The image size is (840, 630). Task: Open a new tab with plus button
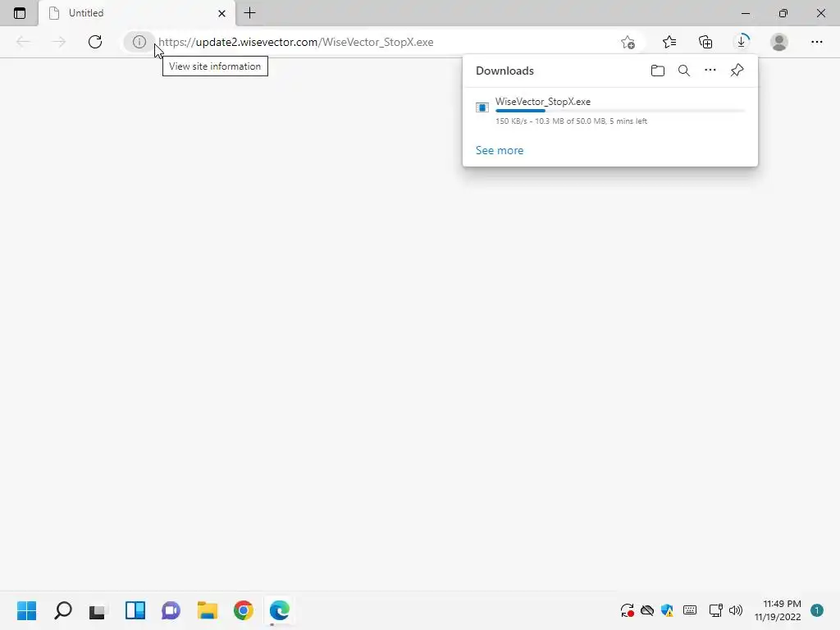coord(249,13)
